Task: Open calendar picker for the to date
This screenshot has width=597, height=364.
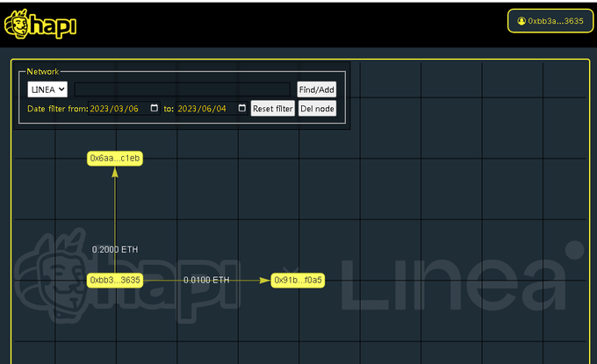Action: coord(241,108)
